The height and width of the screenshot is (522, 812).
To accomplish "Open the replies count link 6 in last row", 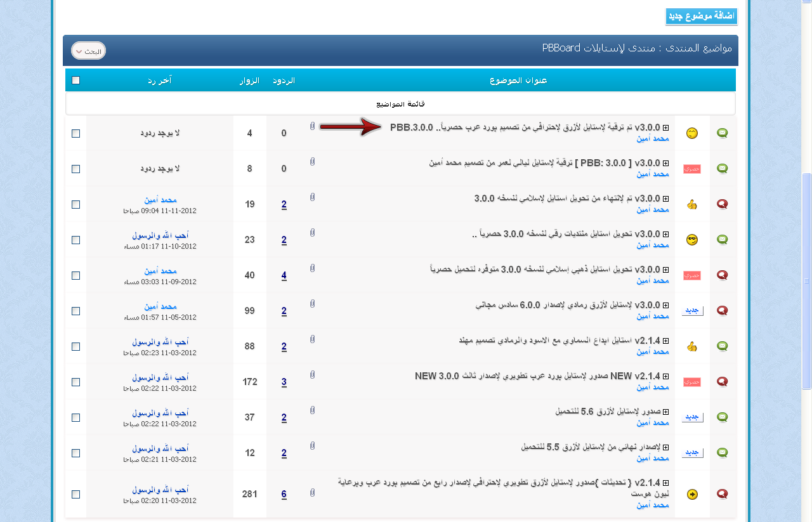I will point(284,494).
